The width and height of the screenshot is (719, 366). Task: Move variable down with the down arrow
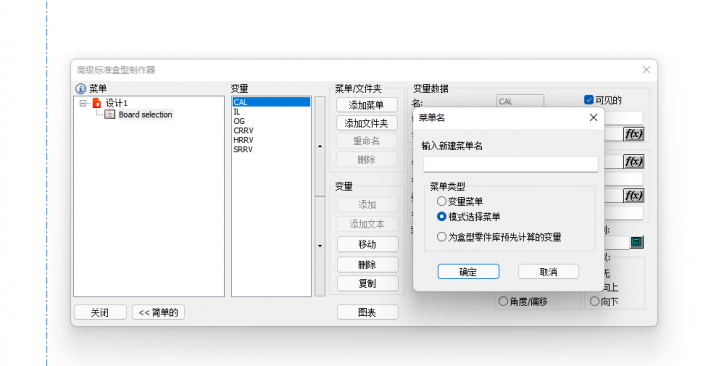click(x=320, y=246)
